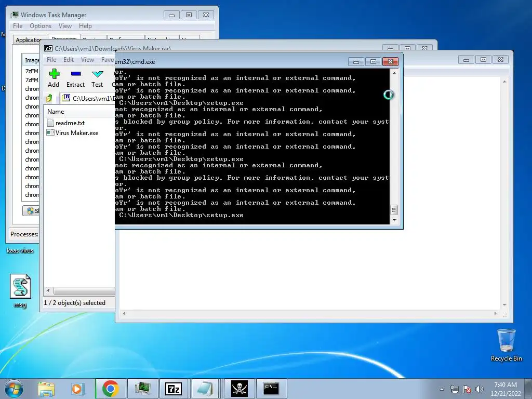
Task: Click the Show Desktop button
Action: point(528,389)
